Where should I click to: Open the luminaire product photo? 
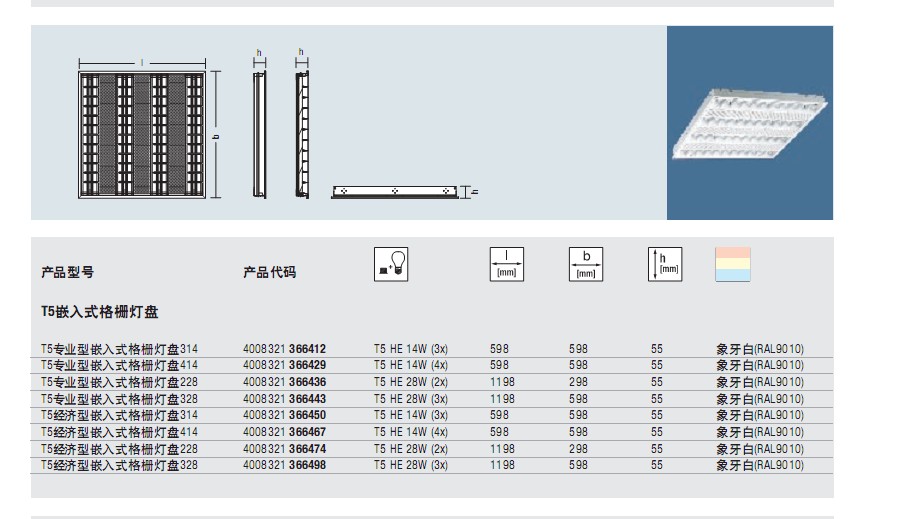[x=749, y=122]
